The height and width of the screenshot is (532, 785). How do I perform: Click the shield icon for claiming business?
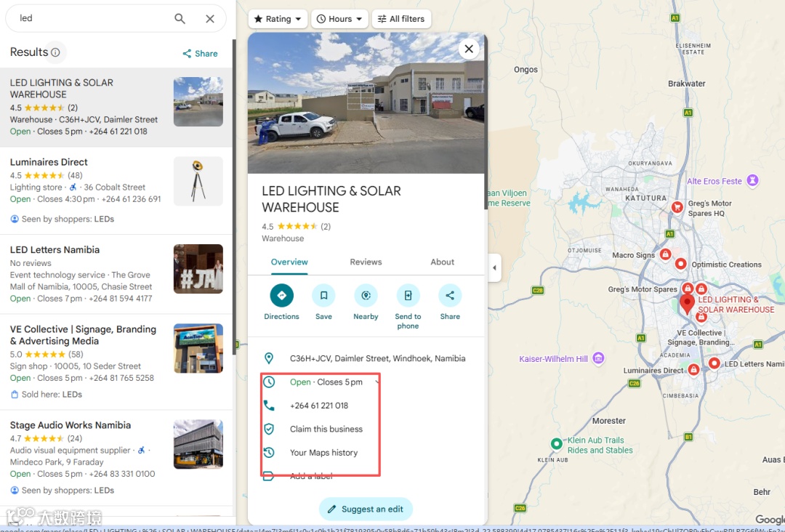tap(269, 429)
